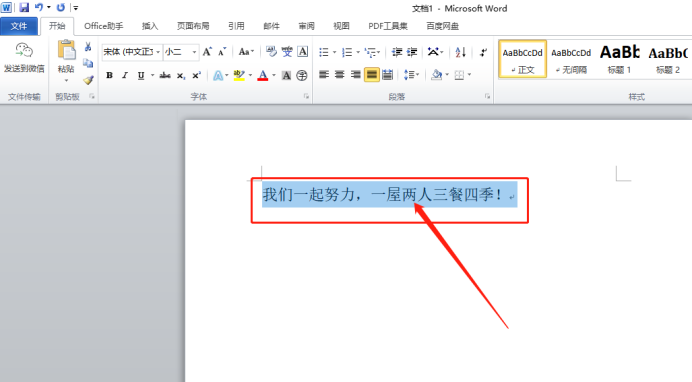This screenshot has width=692, height=382.
Task: Sort text with the A-Z icon
Action: coord(460,52)
